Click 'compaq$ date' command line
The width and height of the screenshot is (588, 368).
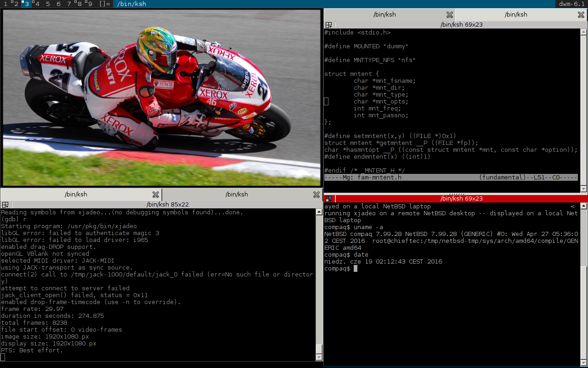click(346, 254)
